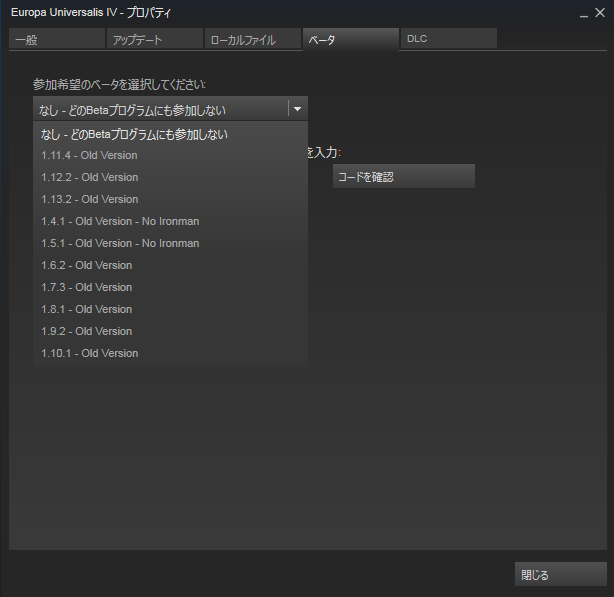
Task: Switch to the DLC tab
Action: click(449, 39)
